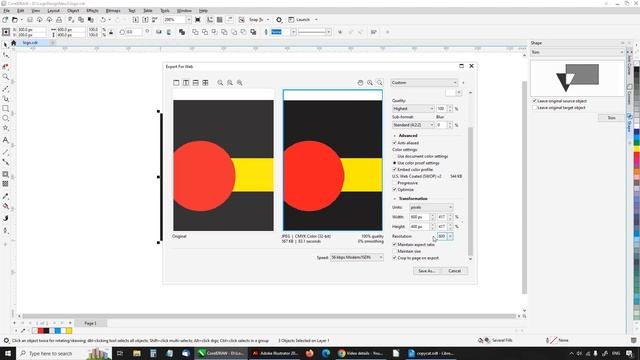Open the Quality Highest dropdown
Screen dimensions: 640x360
pyautogui.click(x=413, y=109)
